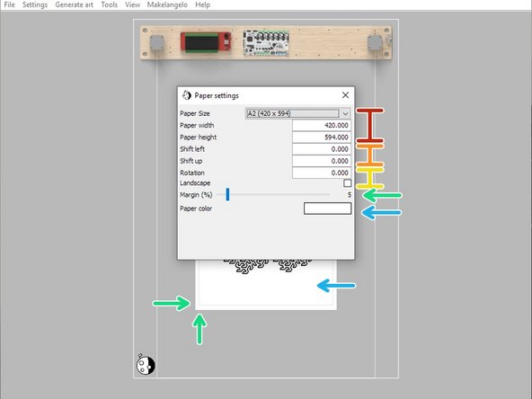This screenshot has height=399, width=532.
Task: Click the Shift left input field
Action: coord(322,149)
